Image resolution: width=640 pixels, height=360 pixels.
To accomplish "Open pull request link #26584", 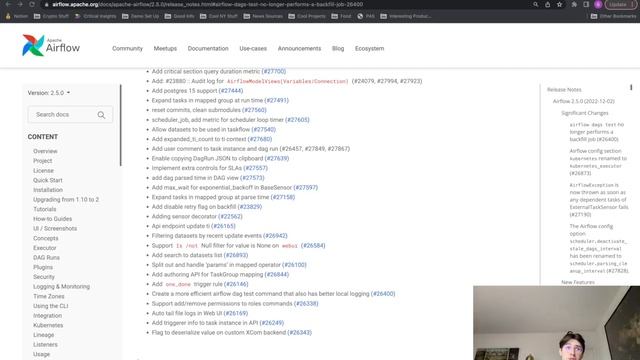I will click(x=313, y=246).
